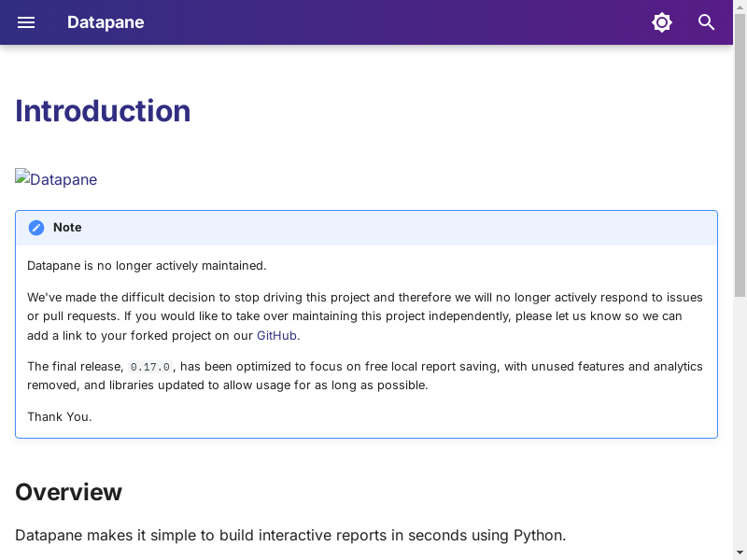Screen dimensions: 747x560
Task: Click the 'Thank You.' text
Action: tap(60, 416)
